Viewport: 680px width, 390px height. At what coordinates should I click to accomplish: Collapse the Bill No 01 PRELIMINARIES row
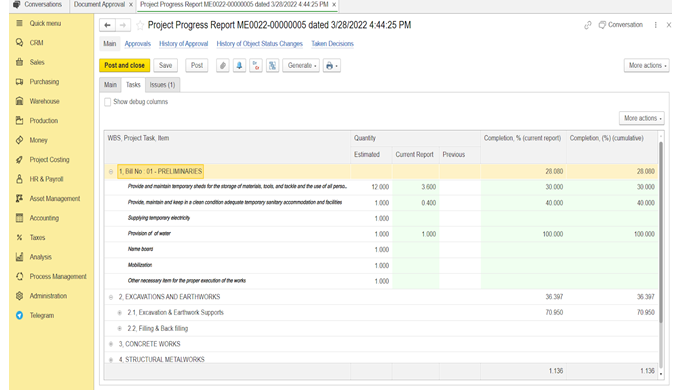point(111,172)
